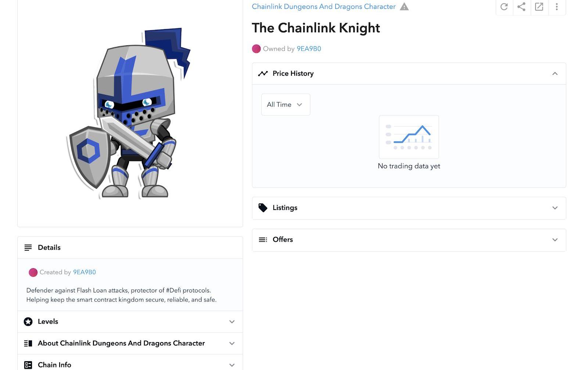Open the external link icon
This screenshot has width=588, height=370.
[x=539, y=7]
